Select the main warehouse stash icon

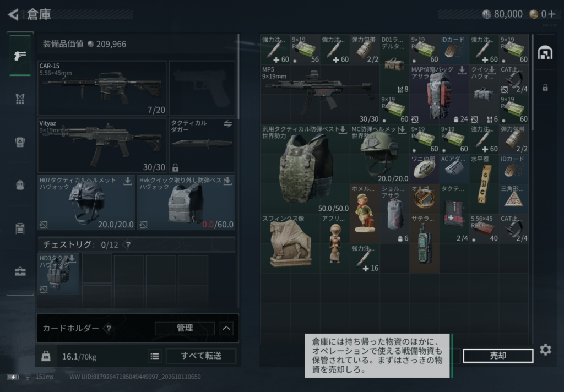click(x=545, y=53)
